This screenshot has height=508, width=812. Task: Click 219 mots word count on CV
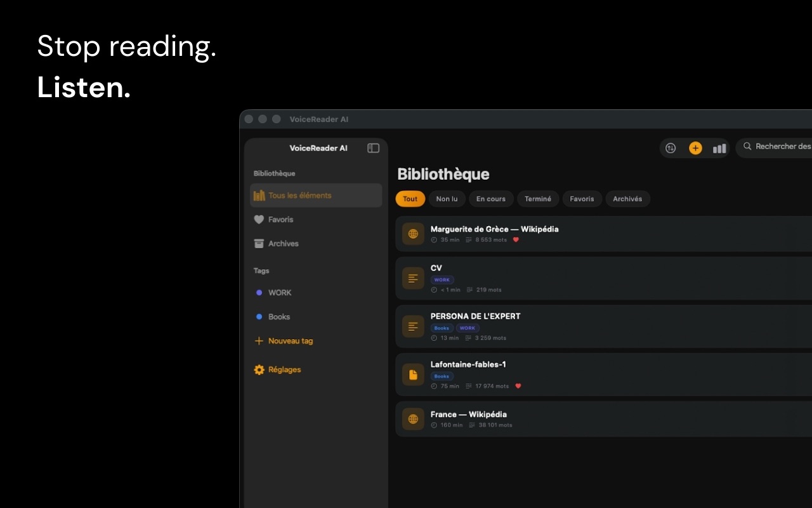(x=488, y=290)
